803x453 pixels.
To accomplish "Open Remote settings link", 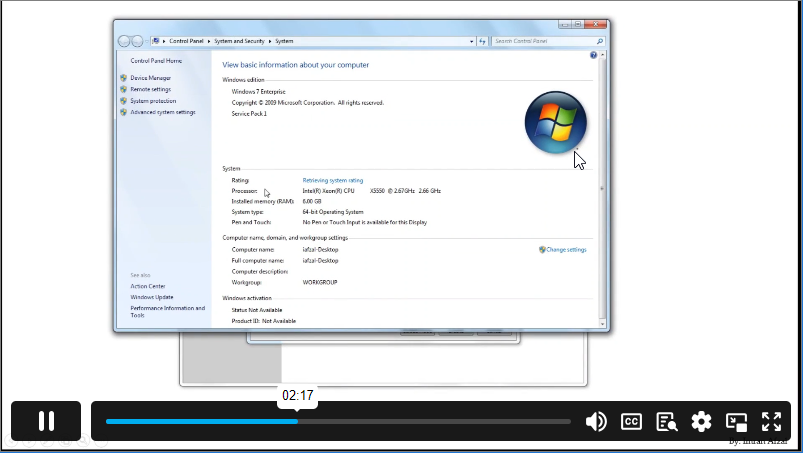I will pos(151,89).
